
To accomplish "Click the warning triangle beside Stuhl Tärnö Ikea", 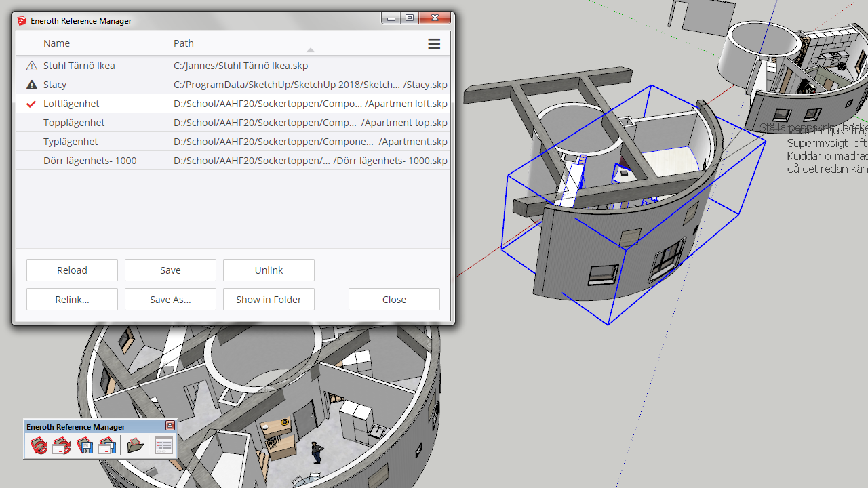I will [31, 66].
